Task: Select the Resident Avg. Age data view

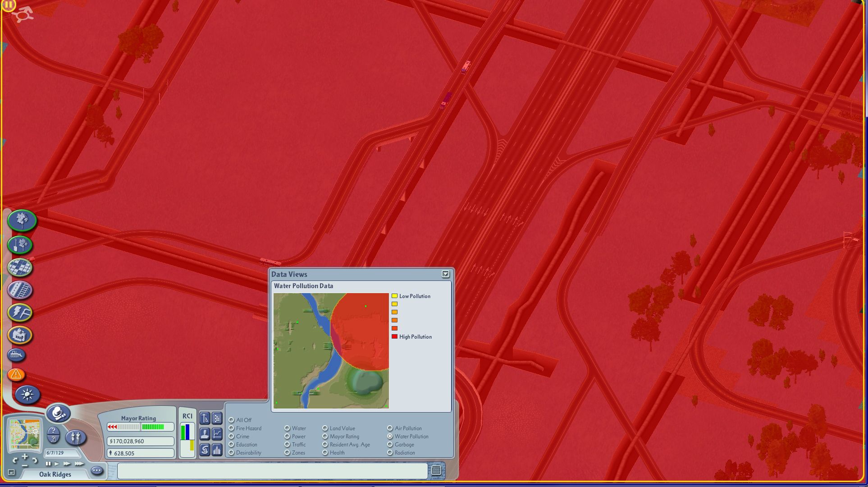Action: 346,444
